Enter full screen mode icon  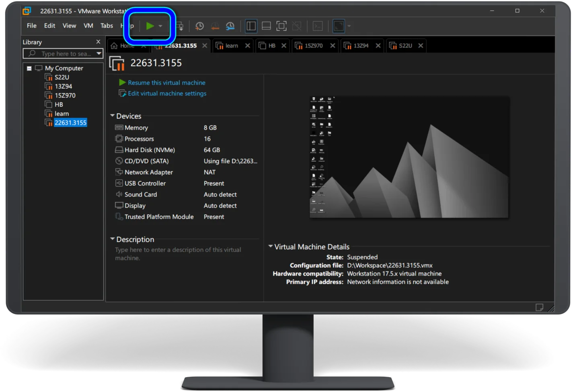281,26
